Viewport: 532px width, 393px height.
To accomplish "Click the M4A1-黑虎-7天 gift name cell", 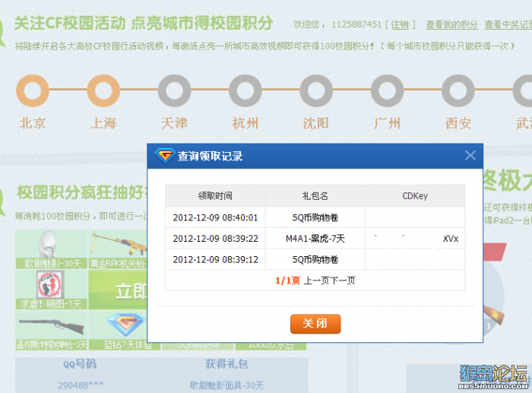I will (x=315, y=239).
